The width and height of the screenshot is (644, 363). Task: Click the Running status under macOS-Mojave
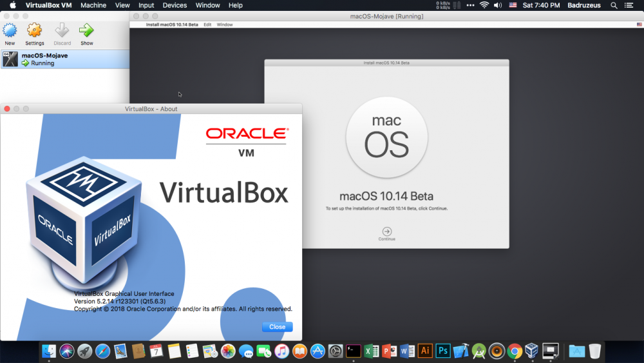tap(43, 63)
